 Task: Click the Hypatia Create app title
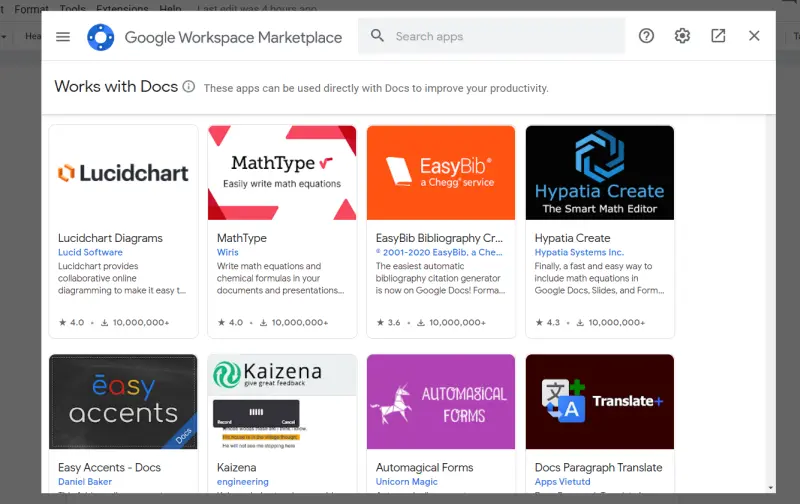pyautogui.click(x=572, y=238)
